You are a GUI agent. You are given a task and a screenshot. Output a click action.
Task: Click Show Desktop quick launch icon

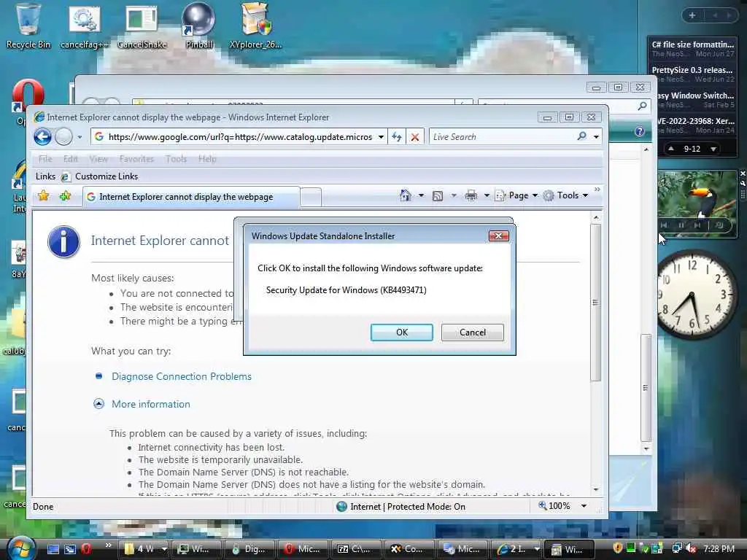click(53, 549)
